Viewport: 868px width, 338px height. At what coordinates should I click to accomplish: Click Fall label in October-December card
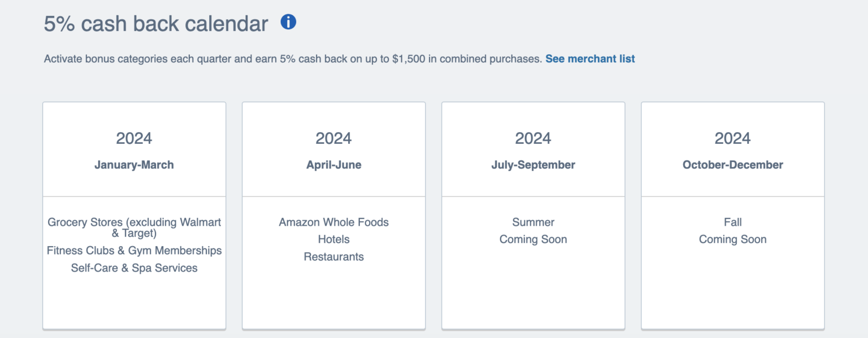[x=732, y=222]
